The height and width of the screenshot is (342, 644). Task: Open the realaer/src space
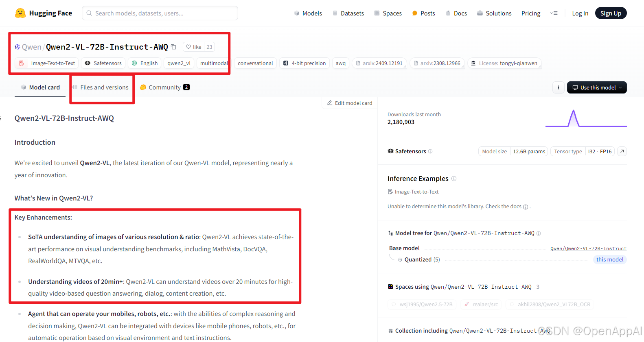481,304
